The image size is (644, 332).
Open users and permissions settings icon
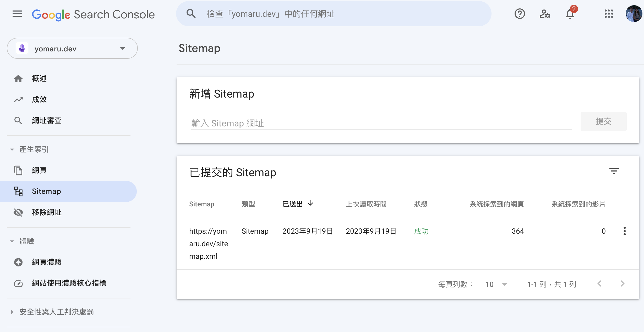[545, 14]
